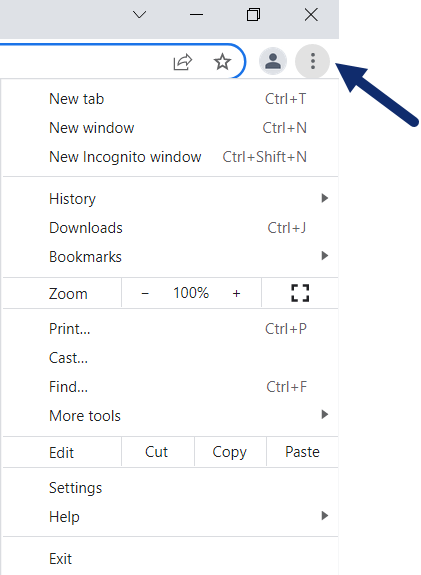Click the Cut button
Screen dimensions: 421x575
[158, 452]
